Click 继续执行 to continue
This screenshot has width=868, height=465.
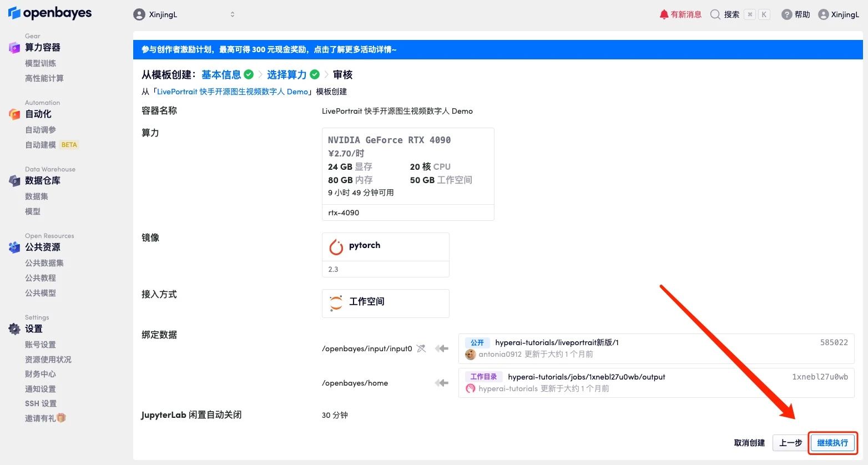coord(832,443)
